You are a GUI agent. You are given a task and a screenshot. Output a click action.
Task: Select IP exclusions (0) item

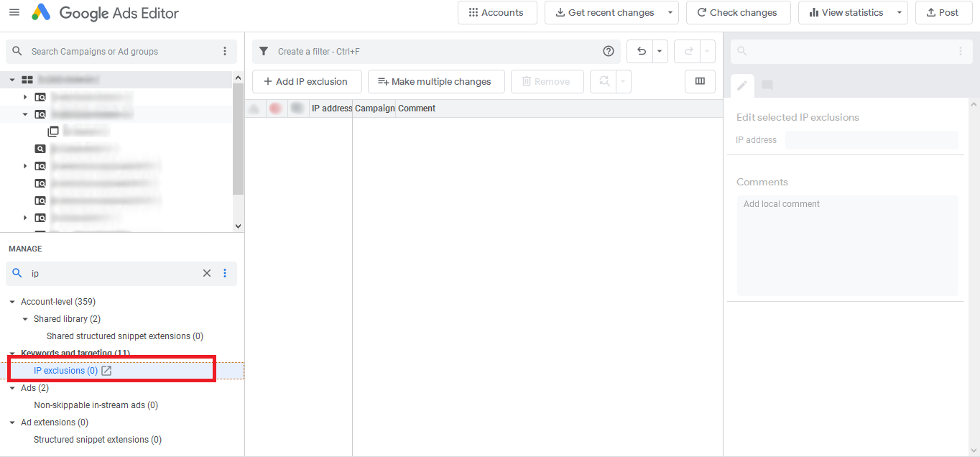coord(65,371)
